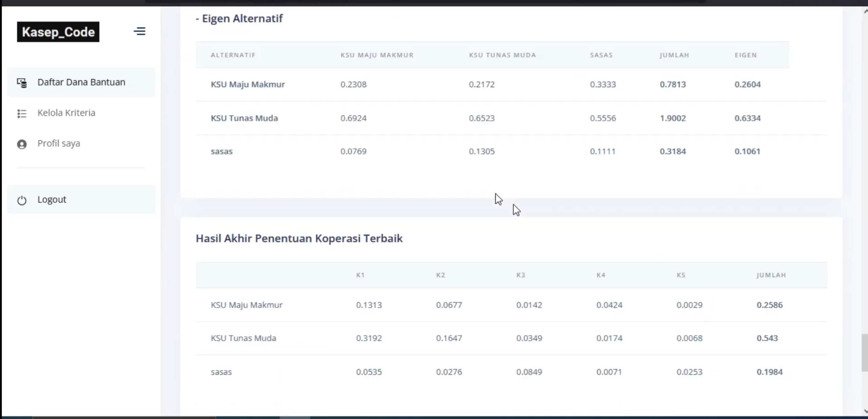
Task: Click the ALTERNATIF column header
Action: tap(233, 55)
